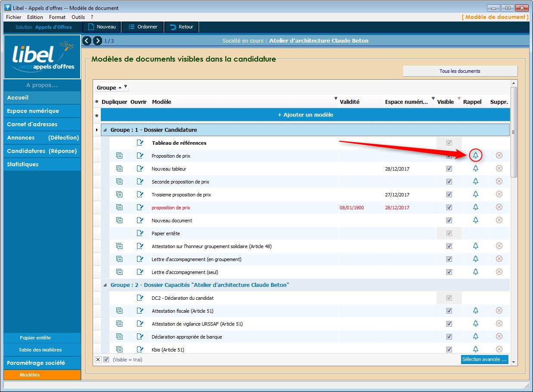Collapse Groupe 2 - Dossier Capacités
This screenshot has width=533, height=392.
105,285
